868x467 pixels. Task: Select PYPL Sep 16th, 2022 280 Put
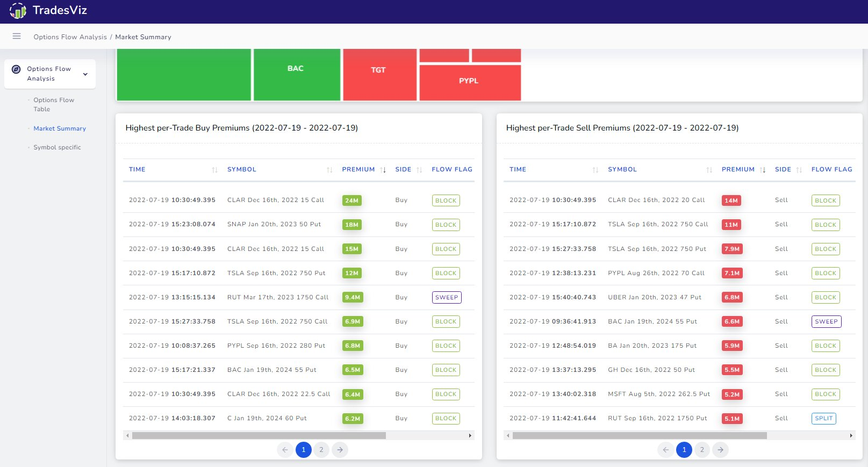point(276,346)
